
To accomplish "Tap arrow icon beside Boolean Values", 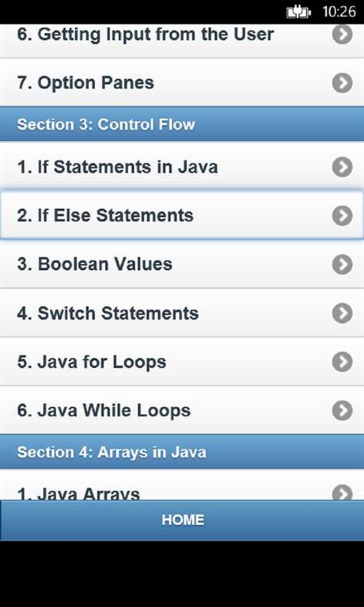I will (342, 264).
